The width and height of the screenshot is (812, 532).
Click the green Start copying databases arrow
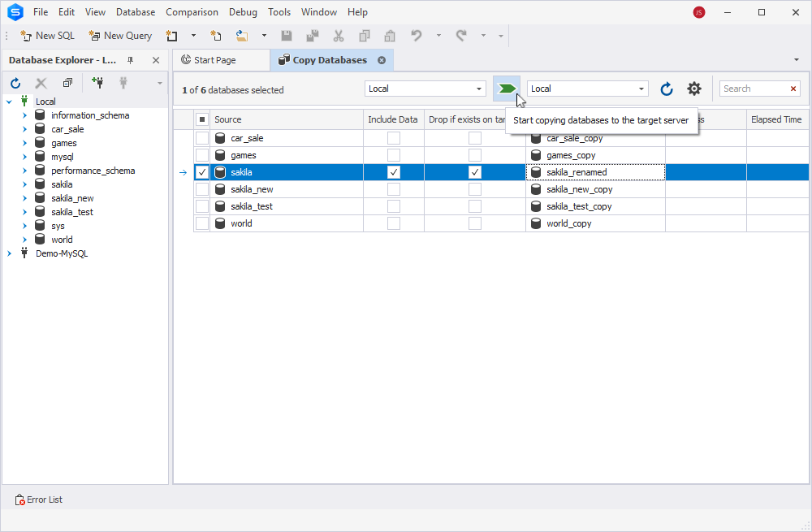[x=507, y=89]
